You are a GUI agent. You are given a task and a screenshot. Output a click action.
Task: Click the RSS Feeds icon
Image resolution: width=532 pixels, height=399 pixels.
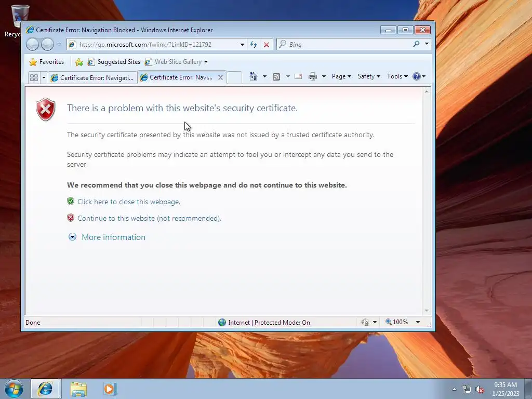(276, 77)
